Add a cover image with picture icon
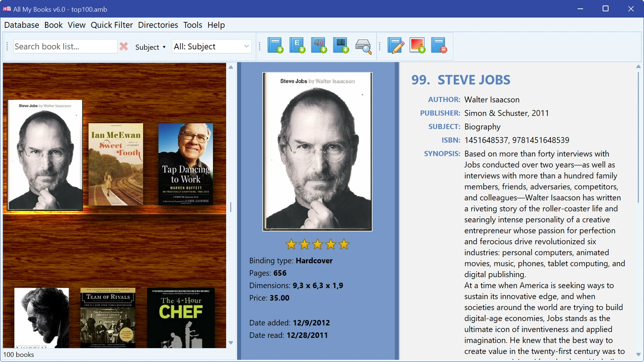644x362 pixels. click(x=418, y=46)
